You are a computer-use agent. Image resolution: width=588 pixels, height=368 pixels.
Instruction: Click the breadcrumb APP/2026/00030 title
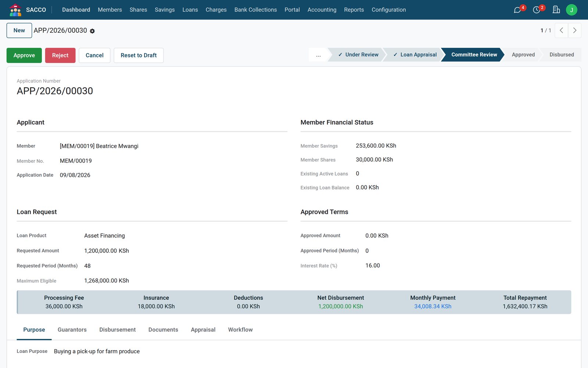click(60, 31)
